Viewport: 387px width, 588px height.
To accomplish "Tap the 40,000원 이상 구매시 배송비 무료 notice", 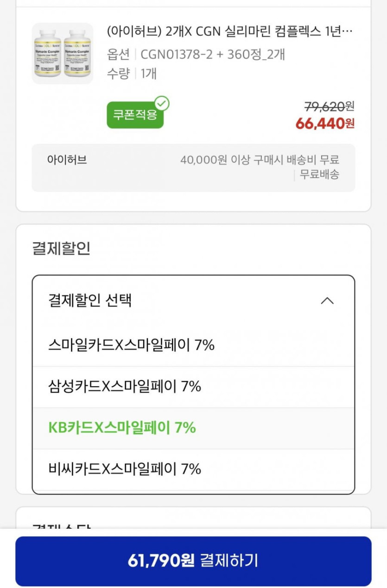I will (260, 160).
